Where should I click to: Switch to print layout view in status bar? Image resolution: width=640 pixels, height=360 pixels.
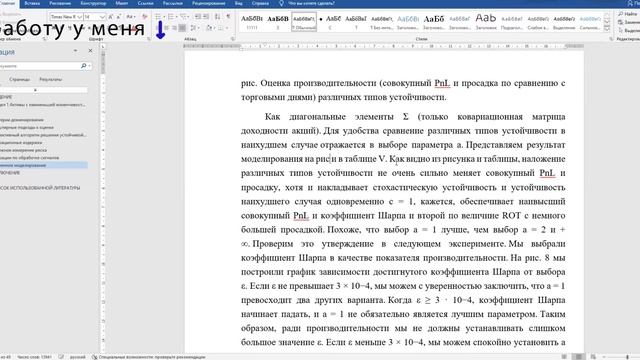[x=578, y=357]
